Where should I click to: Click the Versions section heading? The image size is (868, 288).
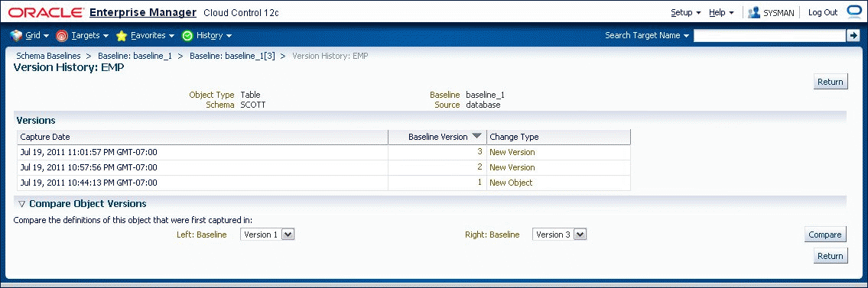pyautogui.click(x=36, y=120)
